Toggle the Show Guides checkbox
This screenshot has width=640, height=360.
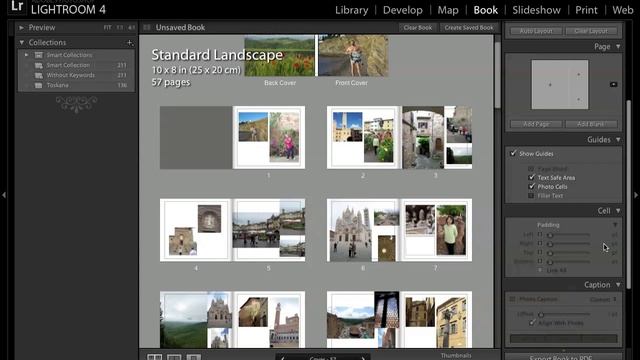point(513,153)
